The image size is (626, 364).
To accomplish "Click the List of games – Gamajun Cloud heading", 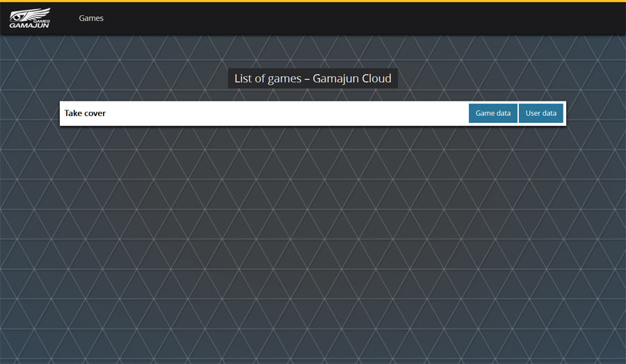I will [x=312, y=78].
